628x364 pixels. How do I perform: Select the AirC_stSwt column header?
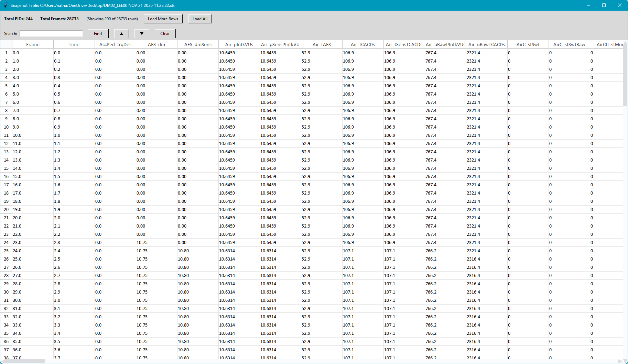click(x=528, y=44)
